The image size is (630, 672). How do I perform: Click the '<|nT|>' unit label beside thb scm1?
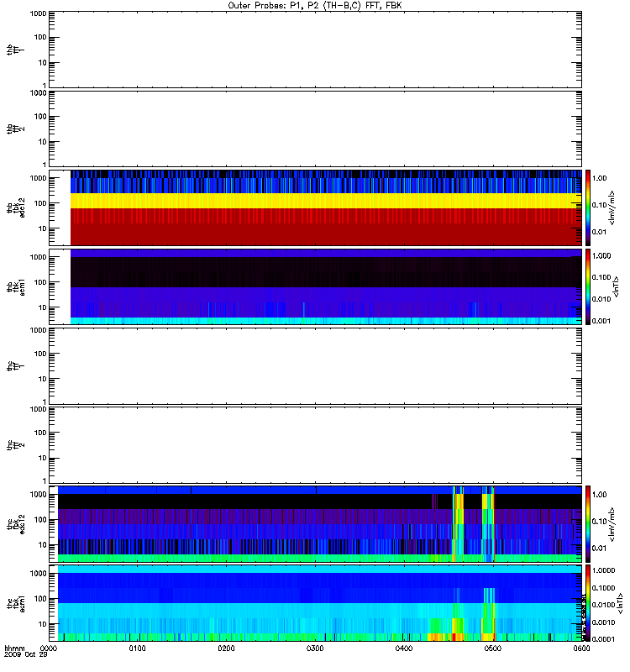[616, 287]
